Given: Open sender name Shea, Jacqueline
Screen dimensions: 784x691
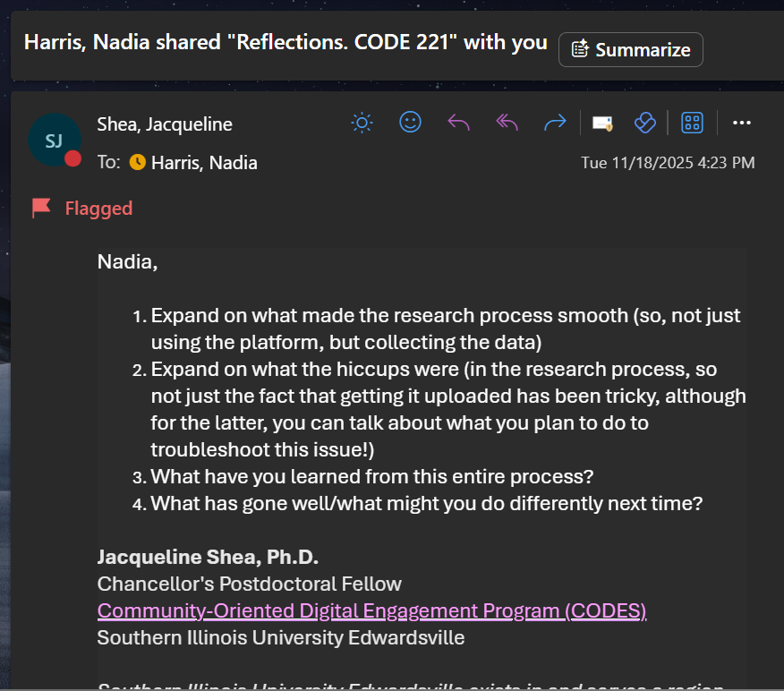Looking at the screenshot, I should 165,124.
